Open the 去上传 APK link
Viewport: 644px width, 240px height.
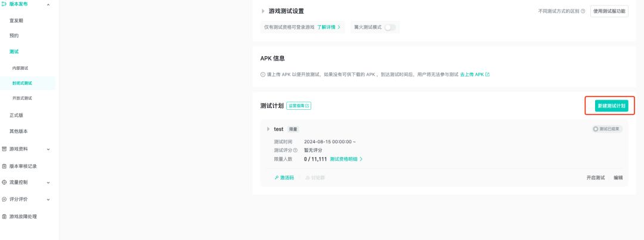click(x=475, y=75)
